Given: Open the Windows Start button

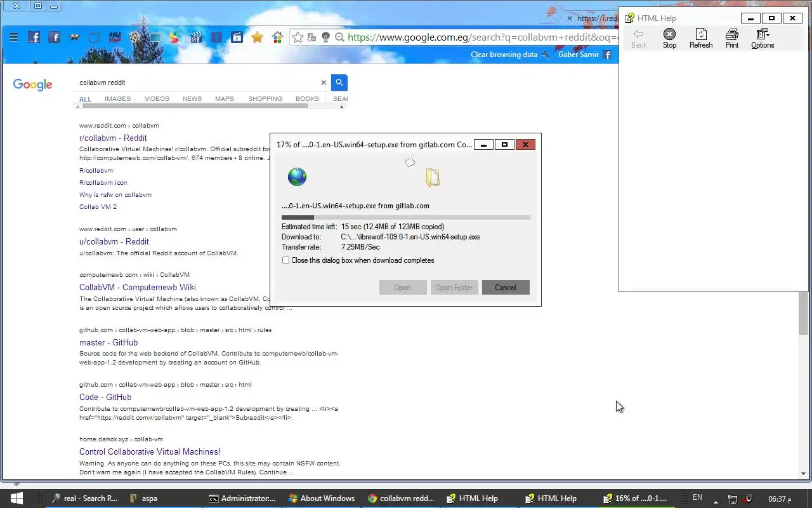Looking at the screenshot, I should 16,498.
